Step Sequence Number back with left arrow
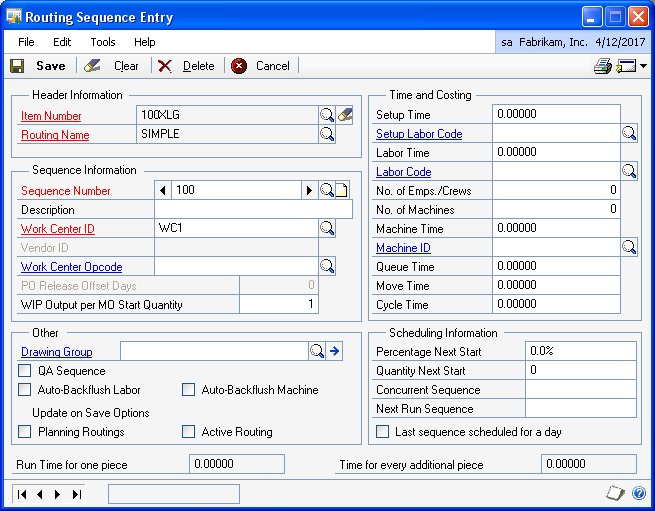The image size is (655, 511). click(x=162, y=191)
